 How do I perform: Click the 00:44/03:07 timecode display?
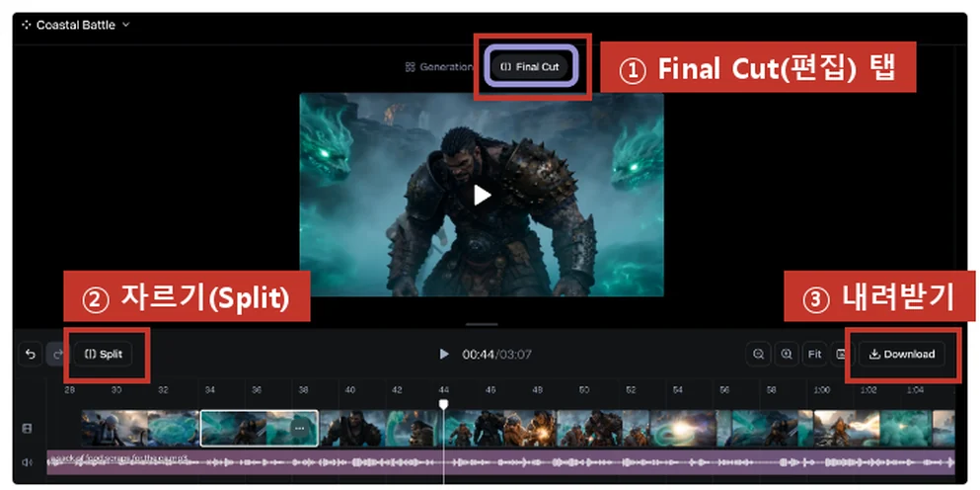[x=496, y=355]
